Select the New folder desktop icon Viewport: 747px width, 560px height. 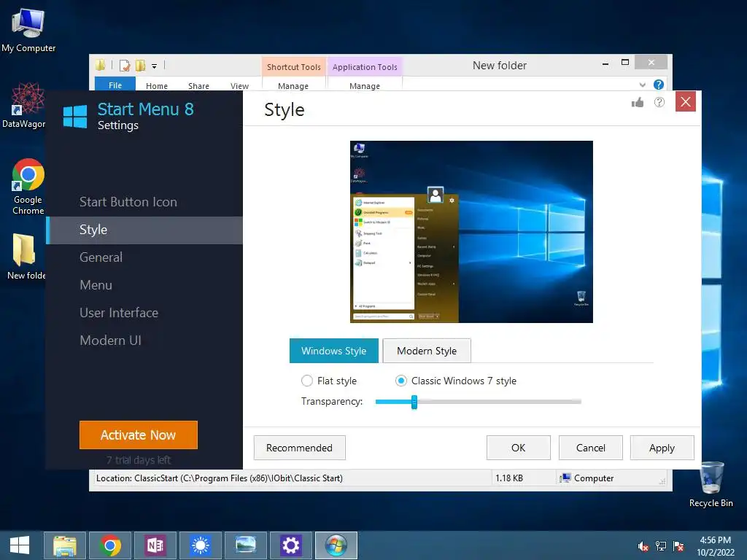(26, 256)
